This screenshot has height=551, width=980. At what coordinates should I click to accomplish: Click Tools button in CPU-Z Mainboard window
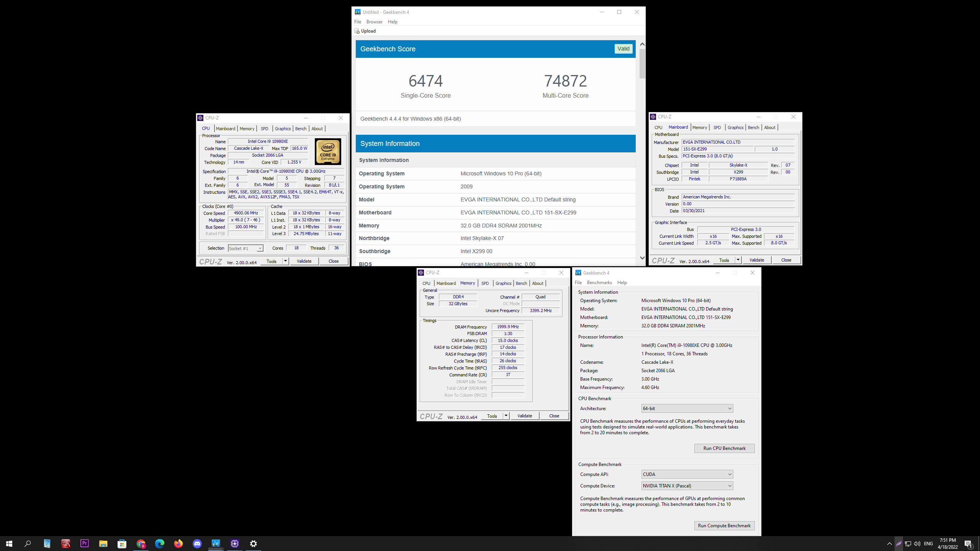(x=724, y=260)
